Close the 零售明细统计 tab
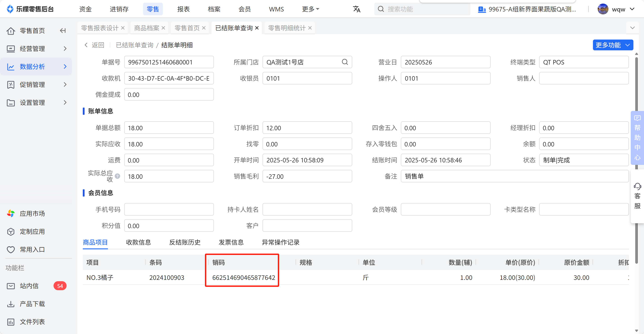This screenshot has height=334, width=644. click(310, 28)
